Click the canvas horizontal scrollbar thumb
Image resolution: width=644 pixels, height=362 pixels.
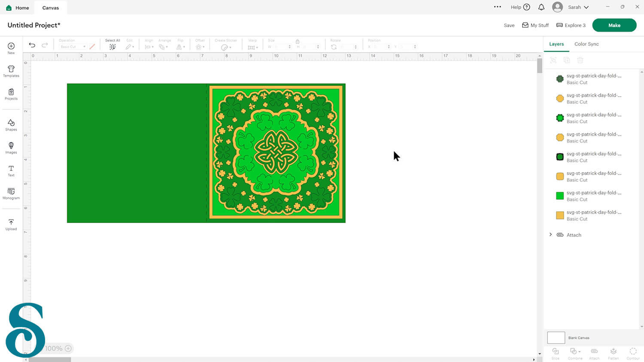click(49, 359)
